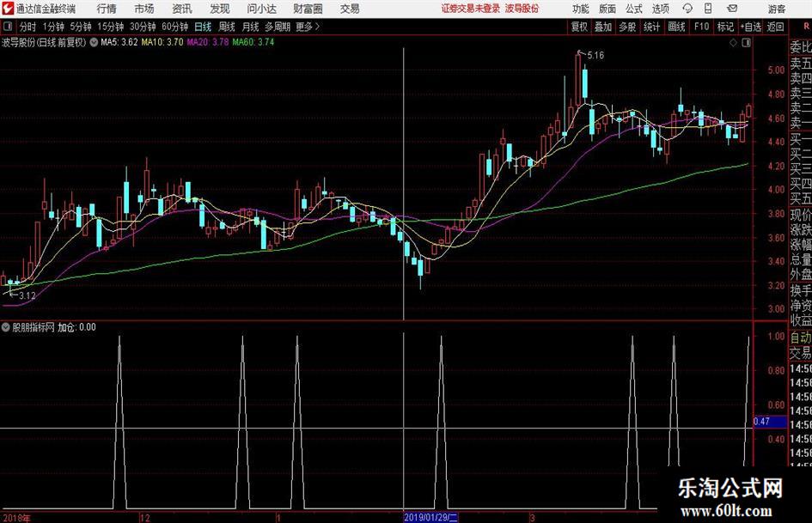Viewport: 812px width, 523px height.
Task: Click the 12 month axis label
Action: coord(145,518)
